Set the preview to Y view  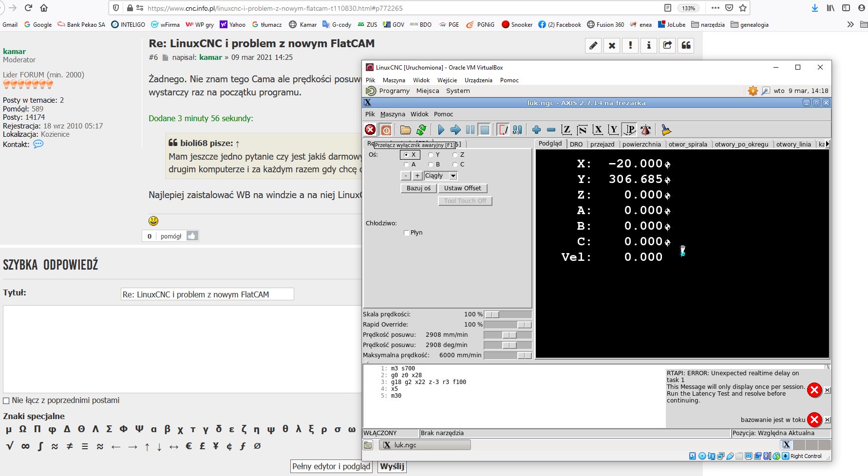pos(613,130)
